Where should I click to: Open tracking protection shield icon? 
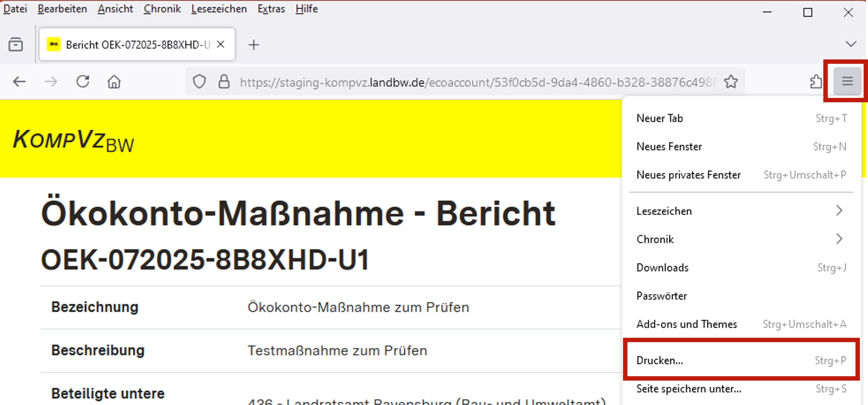[199, 82]
